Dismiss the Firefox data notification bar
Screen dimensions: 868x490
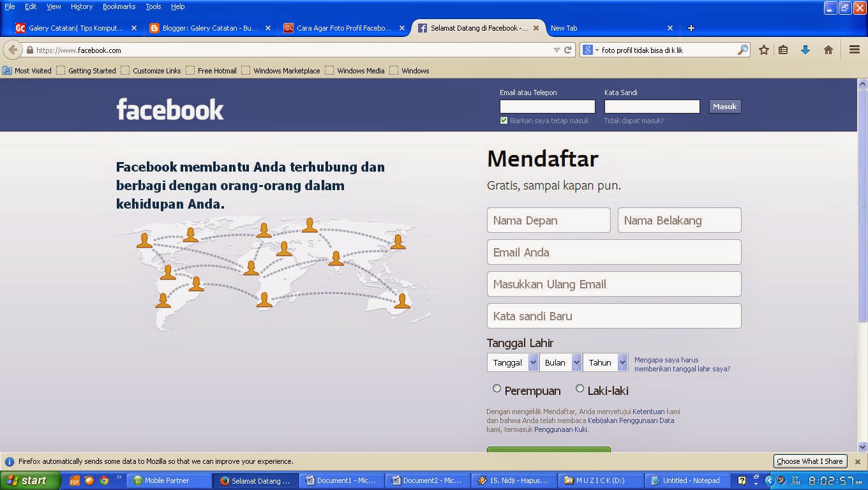click(858, 461)
